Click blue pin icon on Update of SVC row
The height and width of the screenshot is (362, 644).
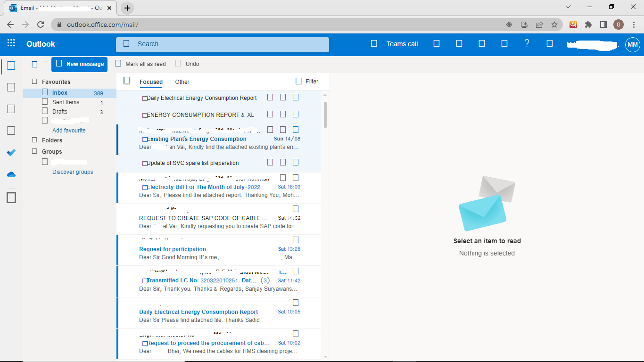tap(296, 162)
